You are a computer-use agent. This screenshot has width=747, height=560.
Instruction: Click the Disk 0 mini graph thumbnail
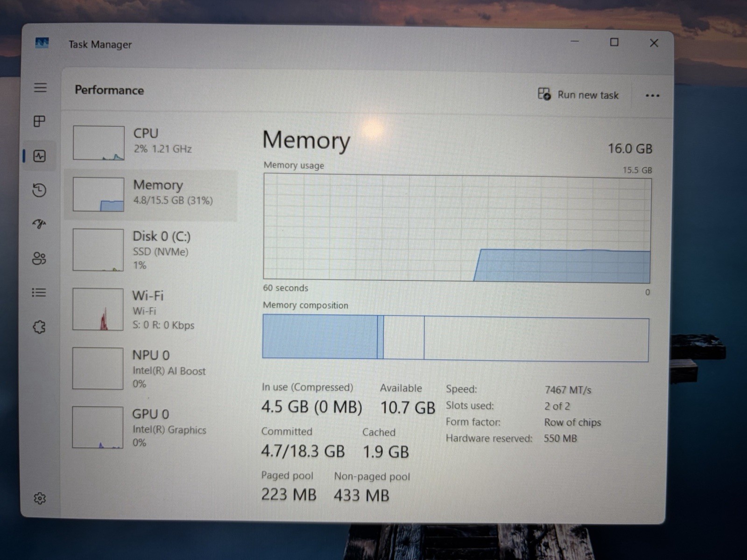click(x=98, y=250)
